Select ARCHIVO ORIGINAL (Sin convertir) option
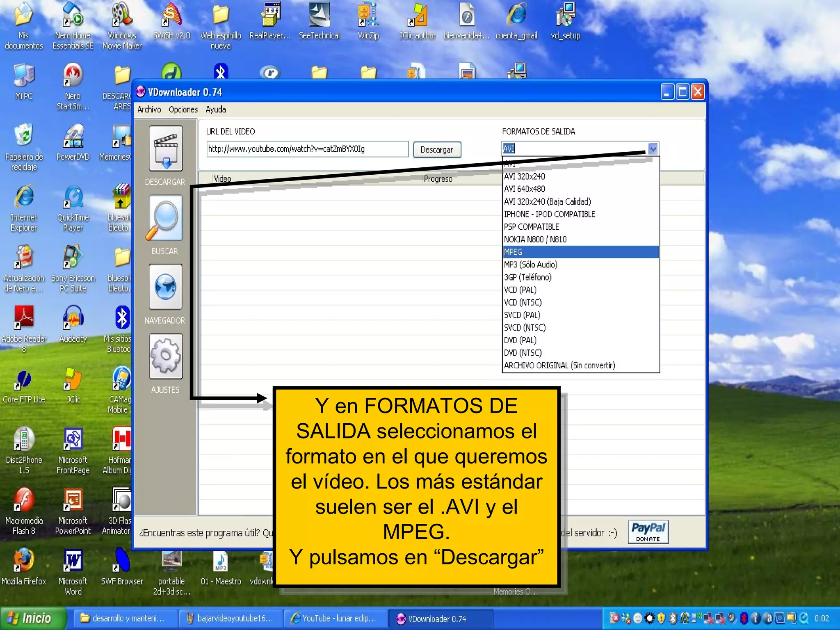The height and width of the screenshot is (630, 840). pyautogui.click(x=581, y=365)
